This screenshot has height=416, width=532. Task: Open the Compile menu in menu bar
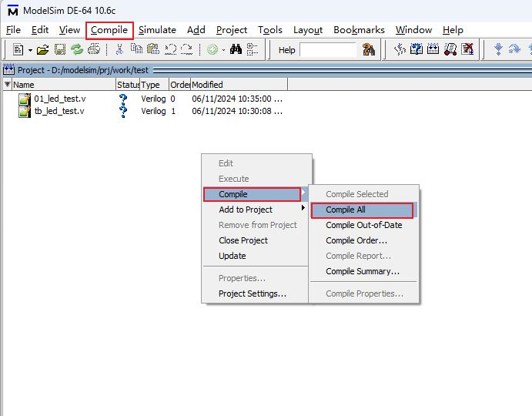[109, 30]
